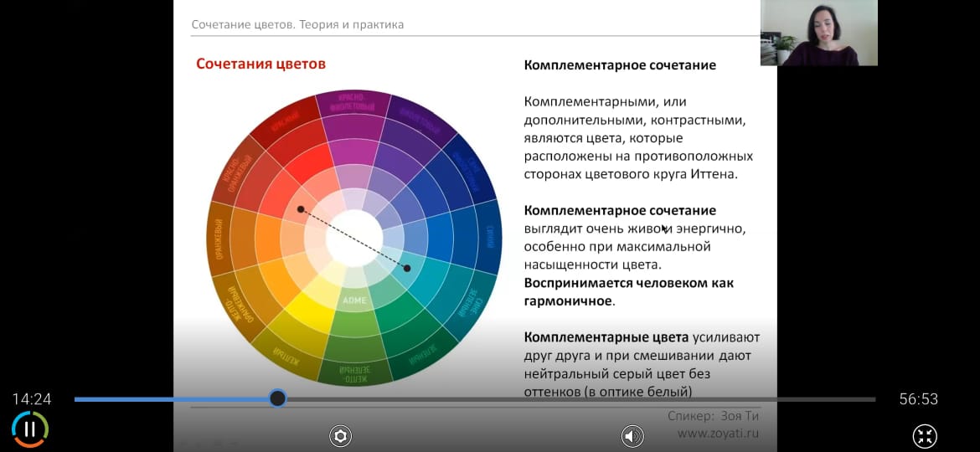
Task: Pause the video with the circular pause button
Action: coord(29,429)
